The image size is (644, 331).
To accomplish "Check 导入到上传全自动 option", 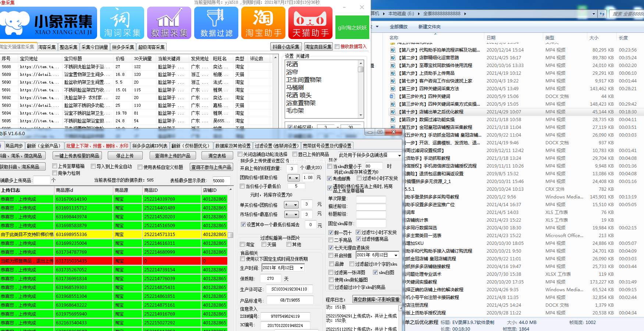I will (x=93, y=166).
